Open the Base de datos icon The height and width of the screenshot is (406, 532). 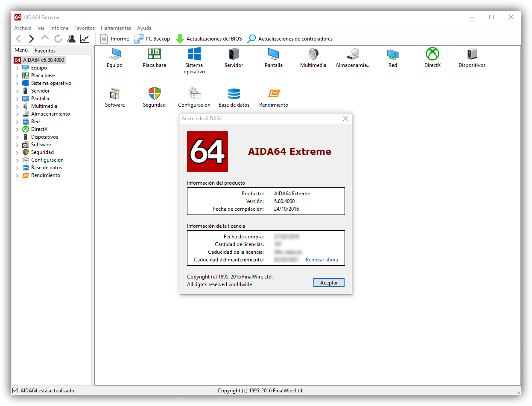coord(234,93)
